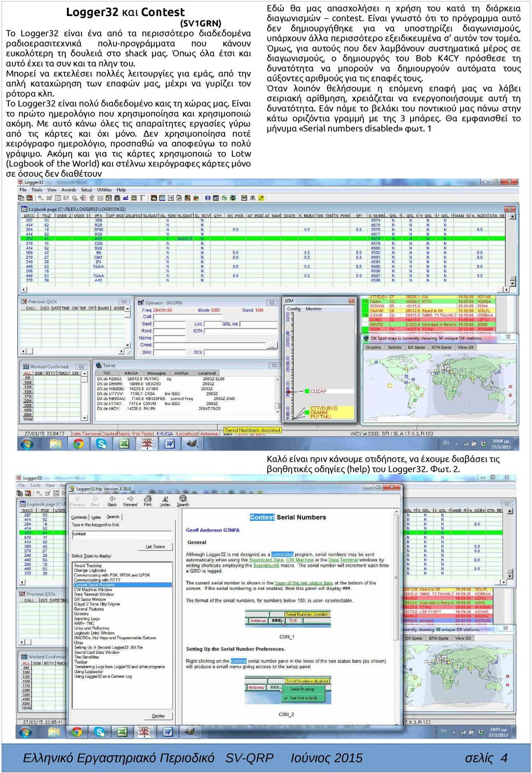Screen dimensions: 532x773
Task: Switch to Index tab in help window sidebar
Action: tap(96, 517)
